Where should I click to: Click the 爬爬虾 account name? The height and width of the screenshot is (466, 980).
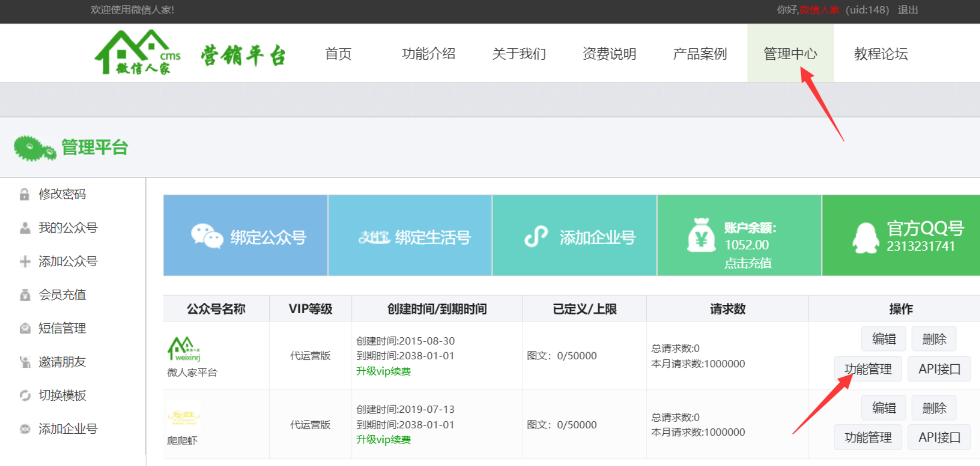tap(182, 441)
